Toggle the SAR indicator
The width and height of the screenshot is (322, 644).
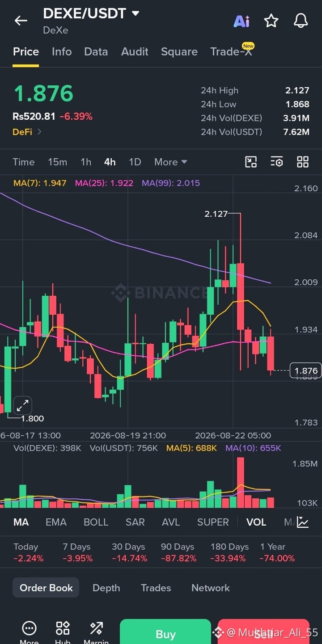point(135,522)
